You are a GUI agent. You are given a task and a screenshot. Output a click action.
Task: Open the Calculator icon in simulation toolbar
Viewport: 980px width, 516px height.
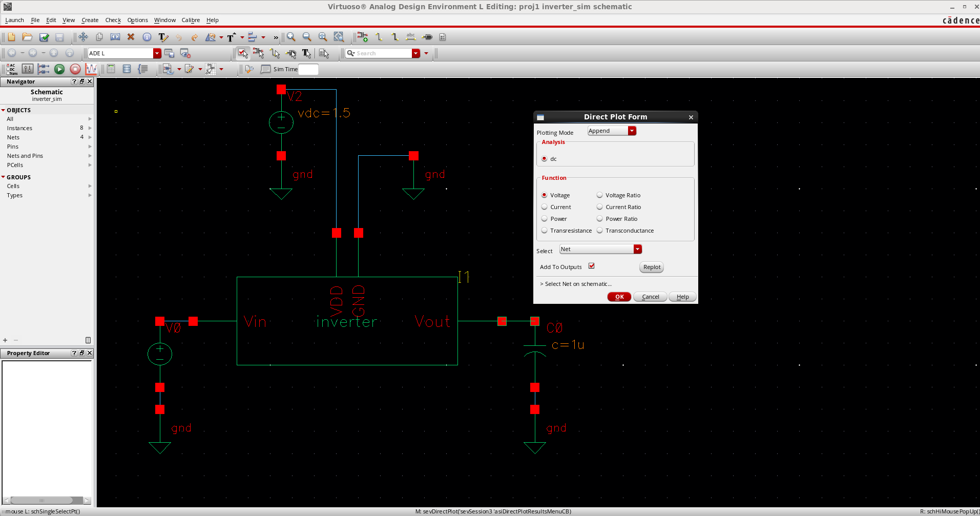[111, 69]
